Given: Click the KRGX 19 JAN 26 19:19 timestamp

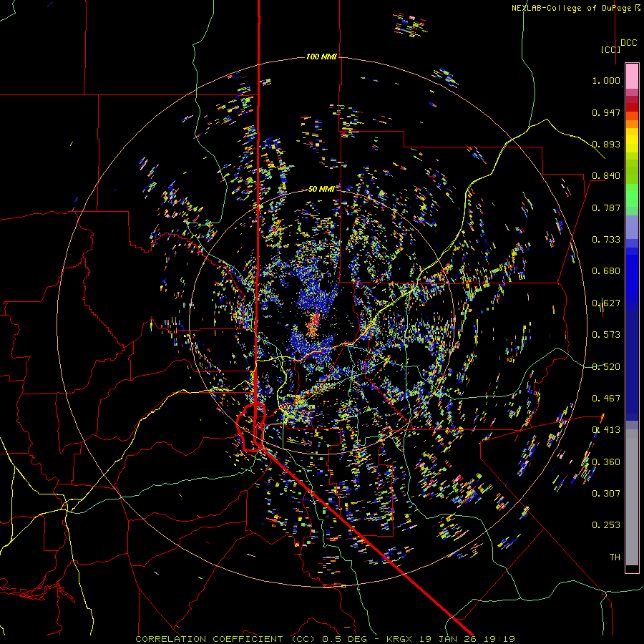Looking at the screenshot, I should (x=451, y=639).
